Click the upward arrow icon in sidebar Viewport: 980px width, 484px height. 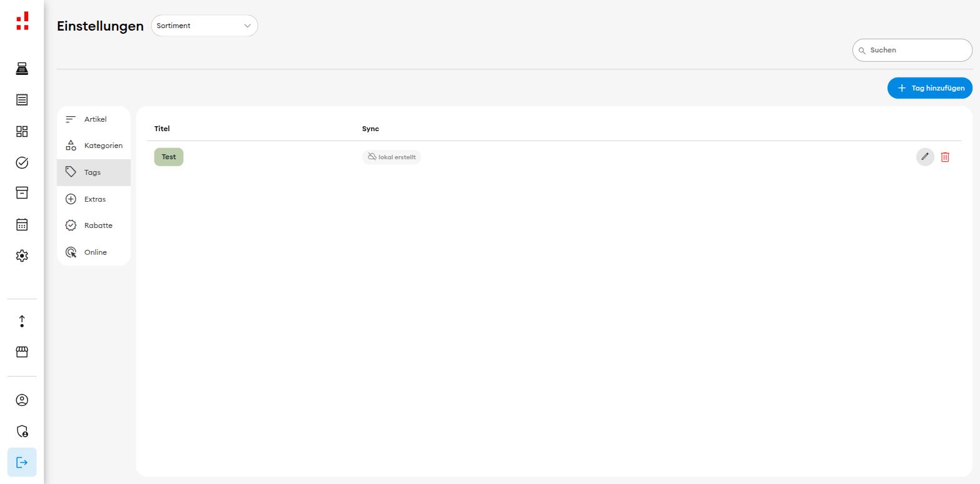22,321
